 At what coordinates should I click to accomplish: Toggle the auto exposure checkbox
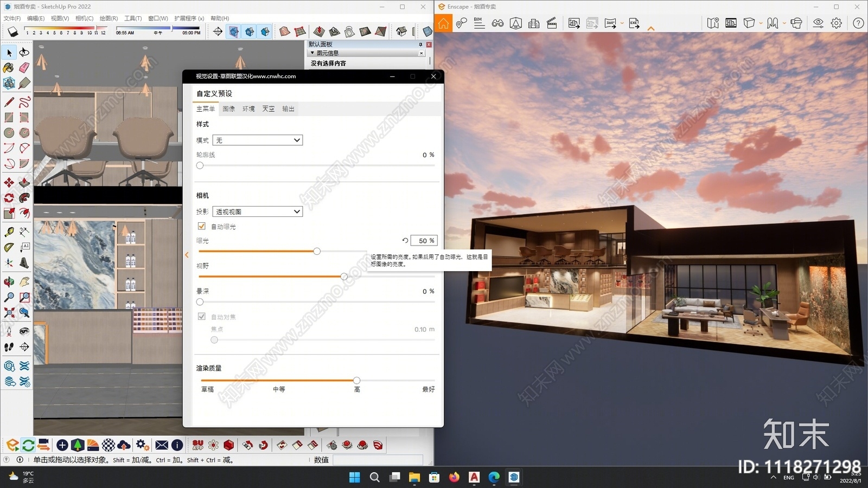(x=202, y=226)
